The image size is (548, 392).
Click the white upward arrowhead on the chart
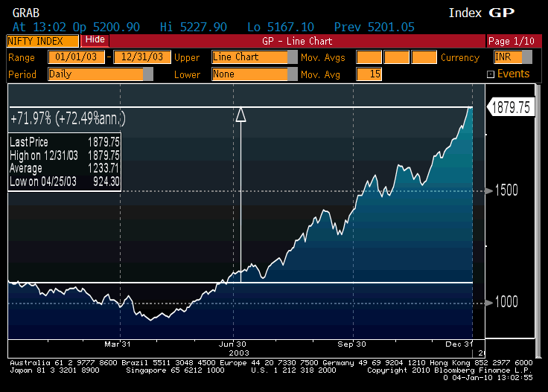(x=240, y=114)
